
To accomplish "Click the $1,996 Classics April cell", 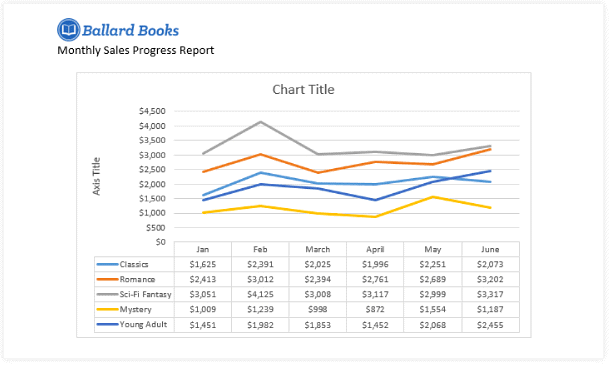I will tap(375, 264).
